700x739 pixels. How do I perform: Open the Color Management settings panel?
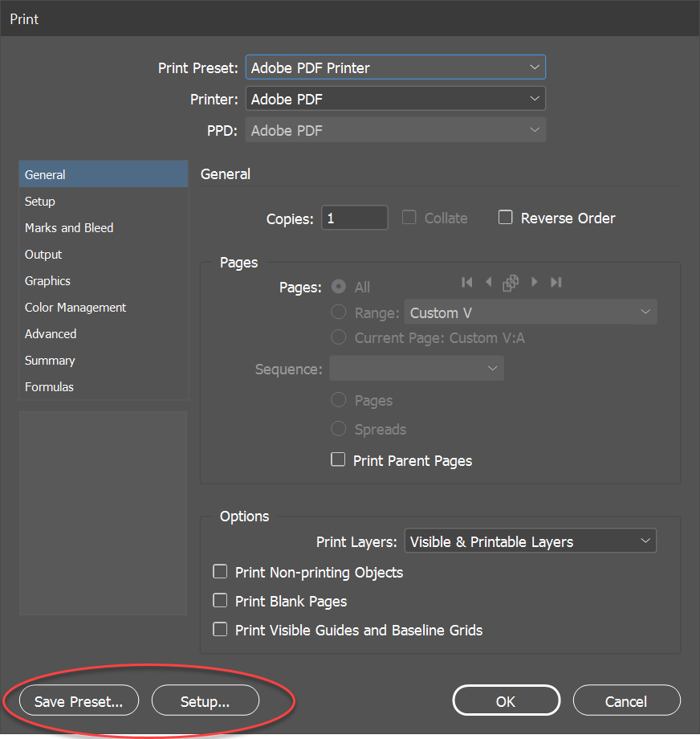75,307
